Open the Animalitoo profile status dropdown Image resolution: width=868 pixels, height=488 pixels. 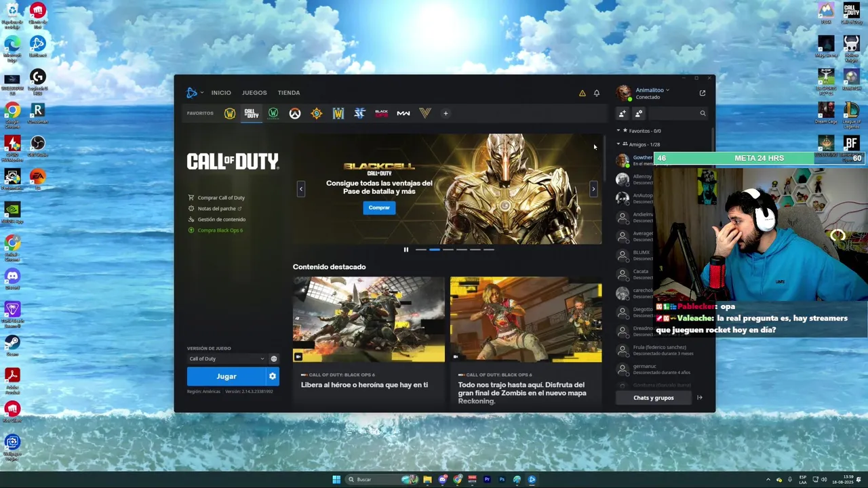[652, 90]
